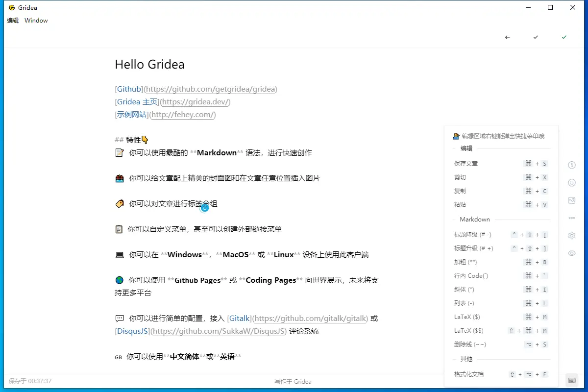Click the line about 自定义菜单

coord(198,229)
